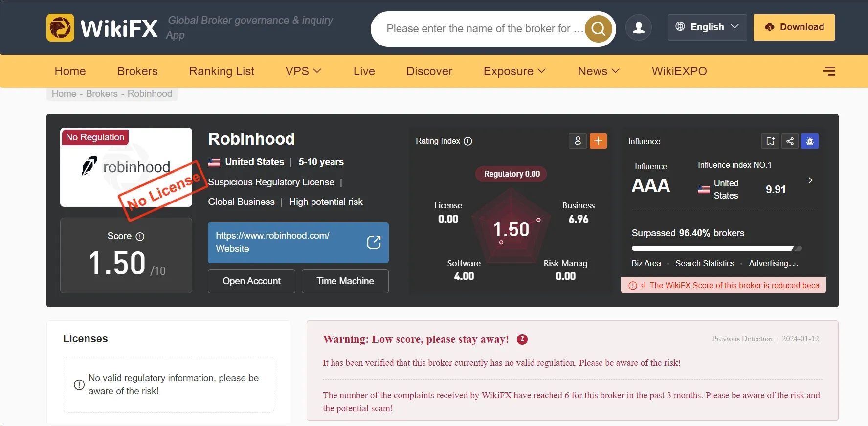Expand the VPS menu
Screen dimensions: 868x426
[x=303, y=71]
